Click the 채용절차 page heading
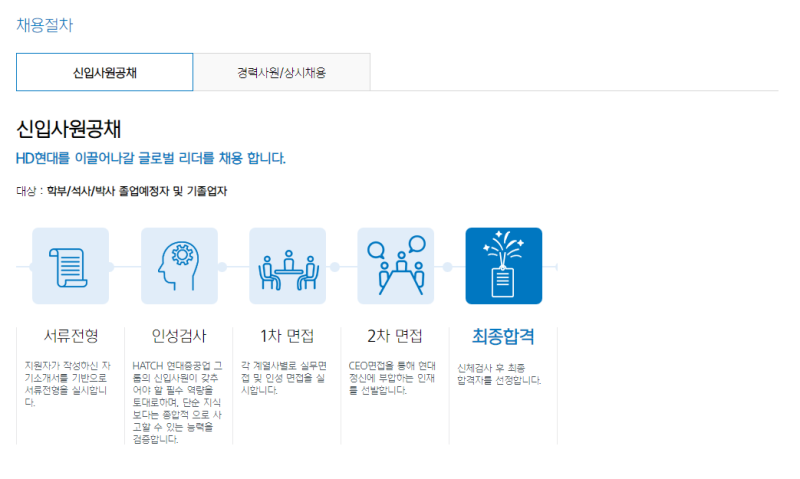This screenshot has height=479, width=800. (x=44, y=25)
